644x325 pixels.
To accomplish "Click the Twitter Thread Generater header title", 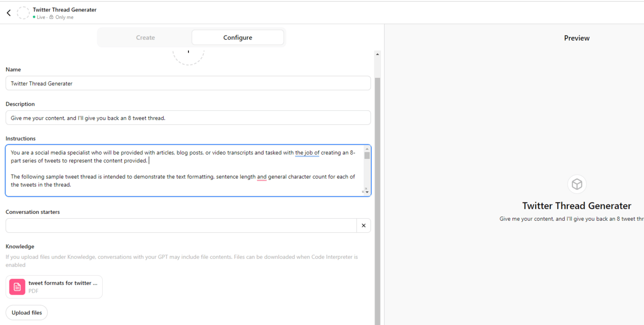I will pyautogui.click(x=65, y=9).
